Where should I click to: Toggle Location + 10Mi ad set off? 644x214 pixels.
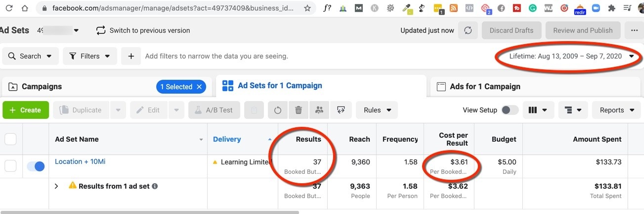36,166
